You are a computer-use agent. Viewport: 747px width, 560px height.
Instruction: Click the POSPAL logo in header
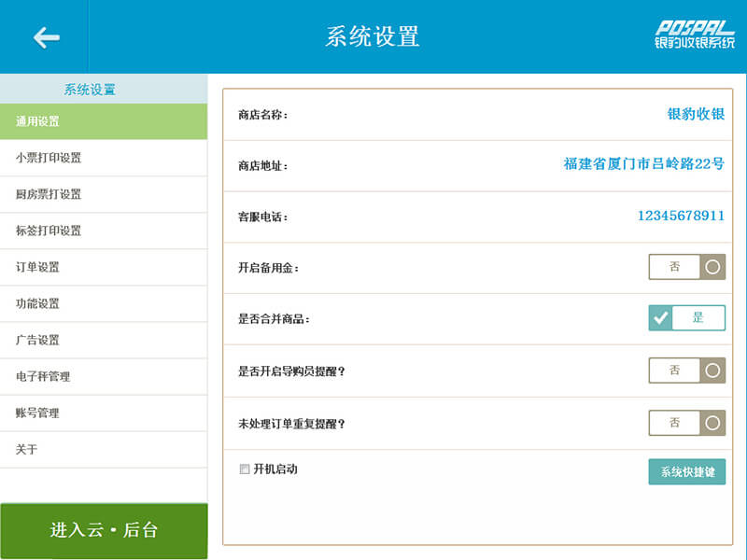(694, 35)
